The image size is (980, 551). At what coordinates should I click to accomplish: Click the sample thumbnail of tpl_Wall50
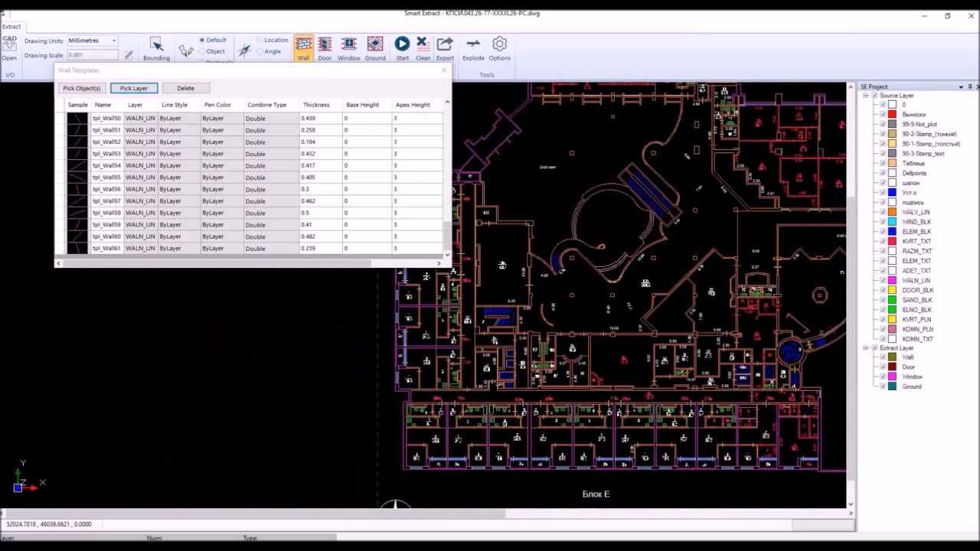pos(77,118)
